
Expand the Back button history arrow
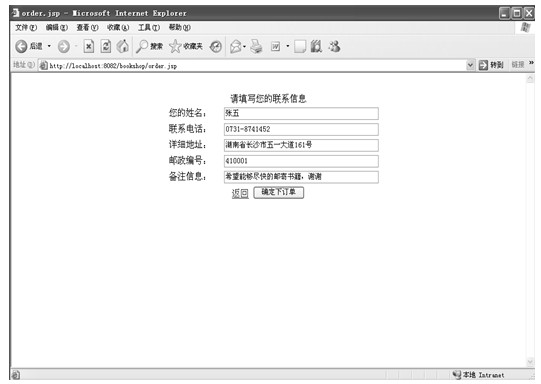(49, 46)
